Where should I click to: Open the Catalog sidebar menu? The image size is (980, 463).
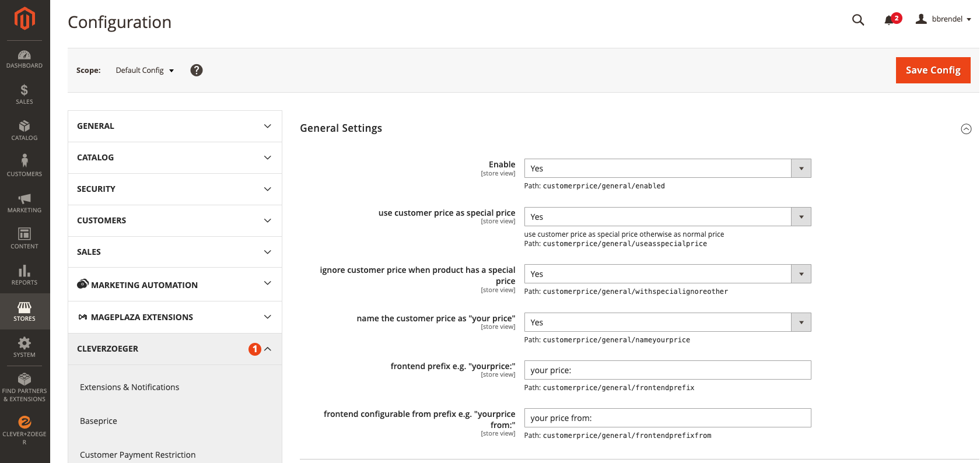pos(24,131)
